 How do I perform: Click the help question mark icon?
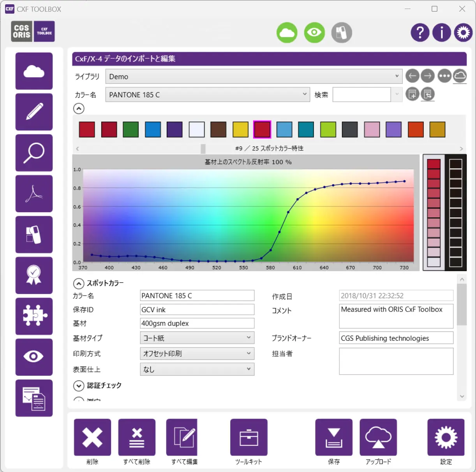click(x=420, y=33)
